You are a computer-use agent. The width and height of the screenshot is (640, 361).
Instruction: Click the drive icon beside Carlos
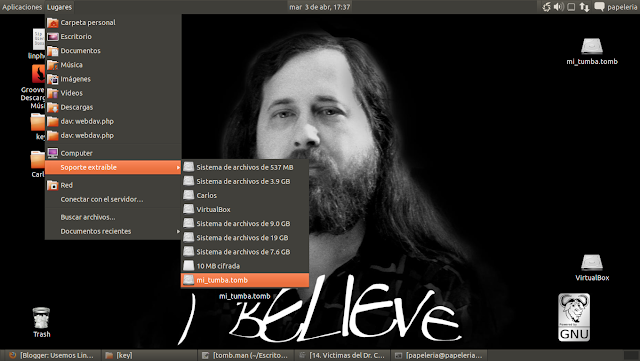tap(188, 195)
